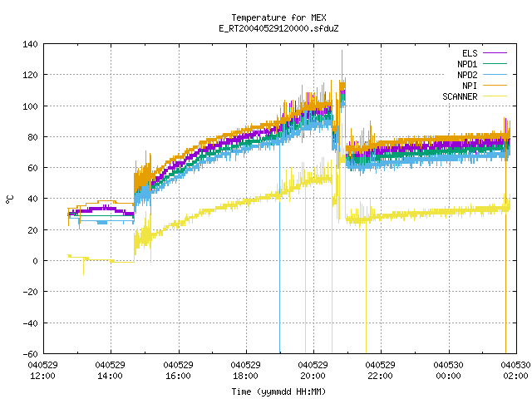
Task: Click the y-axis value 20
Action: point(32,230)
